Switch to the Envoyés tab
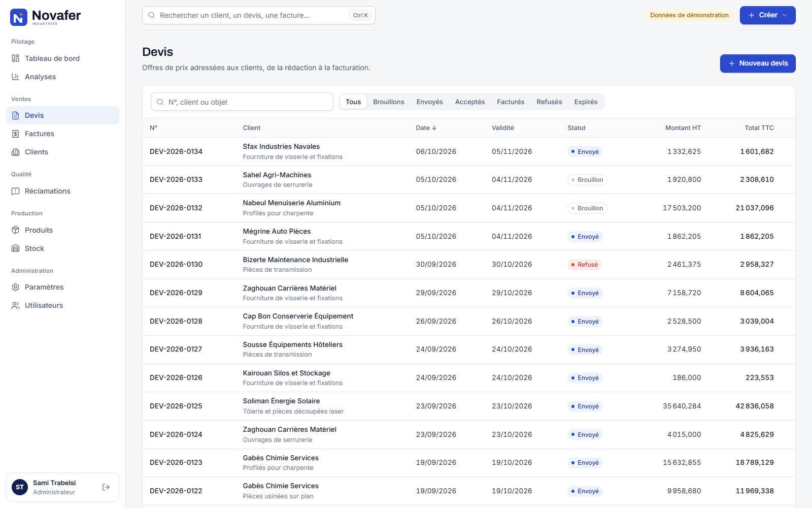 [x=430, y=102]
